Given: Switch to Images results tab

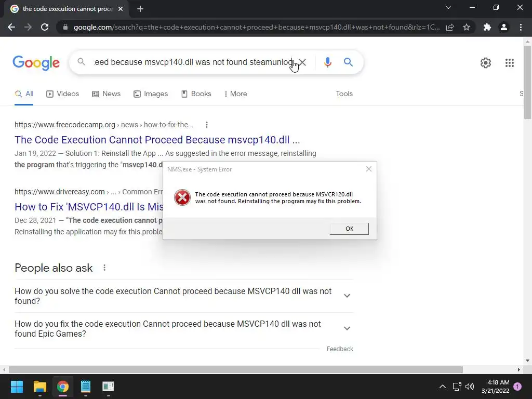Looking at the screenshot, I should coord(151,94).
